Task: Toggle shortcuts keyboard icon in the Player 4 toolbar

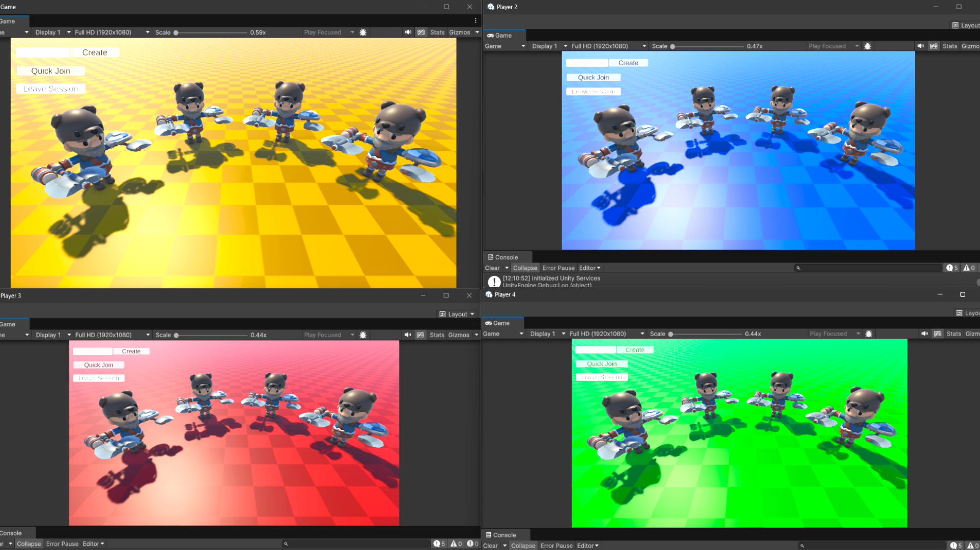Action: click(938, 334)
